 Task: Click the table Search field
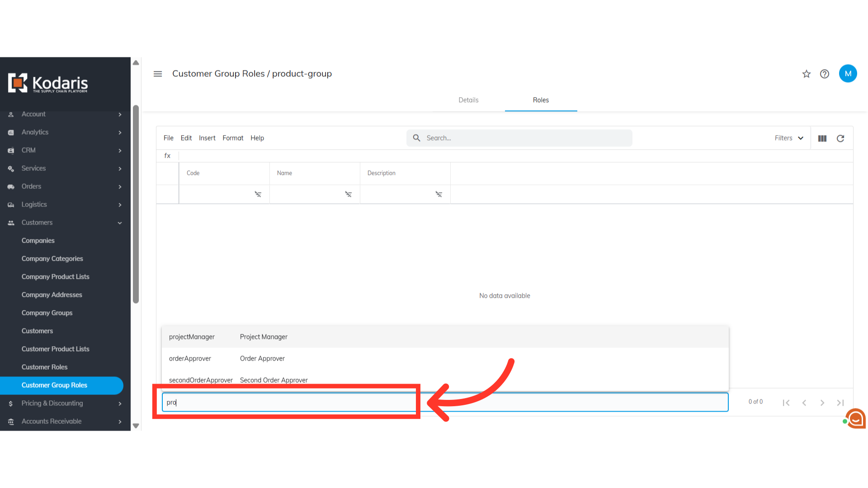pos(524,138)
